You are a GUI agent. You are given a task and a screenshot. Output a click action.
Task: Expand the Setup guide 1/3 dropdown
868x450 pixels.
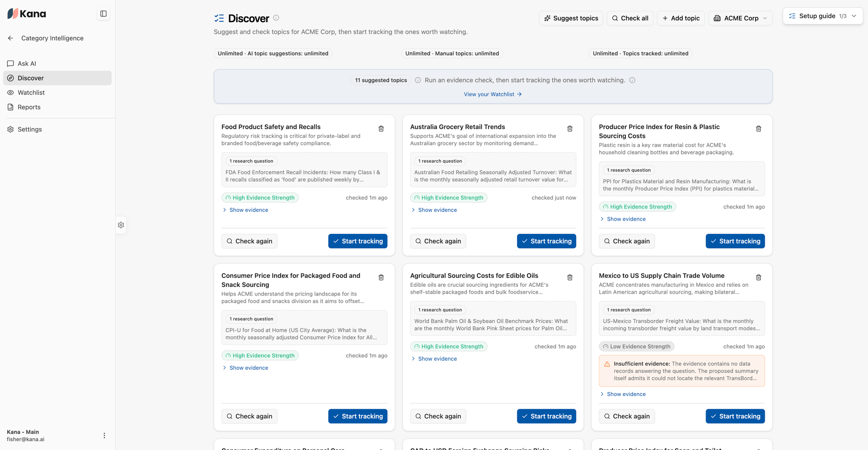click(x=822, y=16)
